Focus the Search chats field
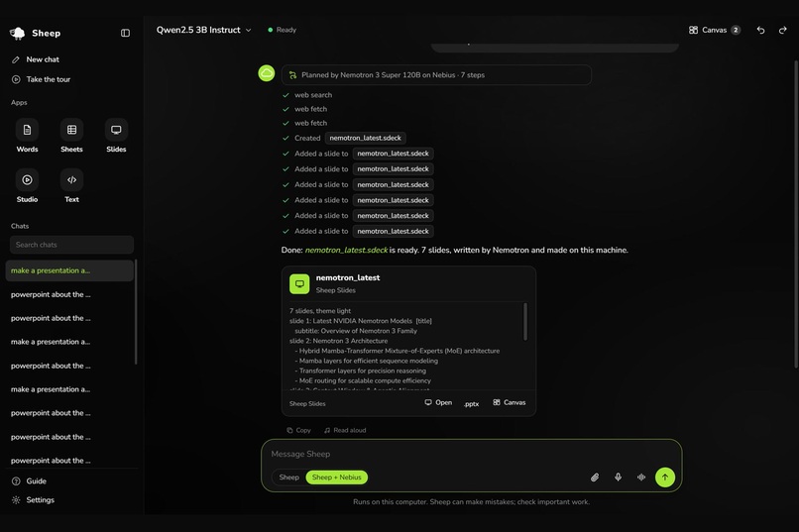The image size is (799, 532). click(71, 245)
